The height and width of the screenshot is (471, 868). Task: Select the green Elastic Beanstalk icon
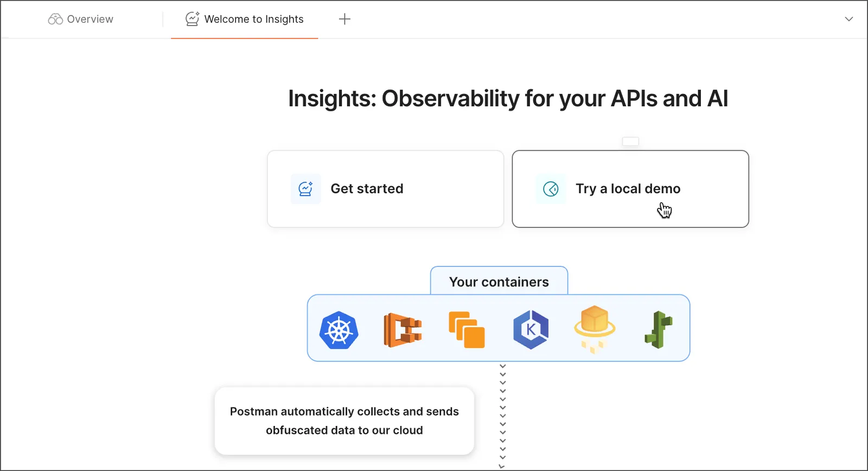(658, 329)
